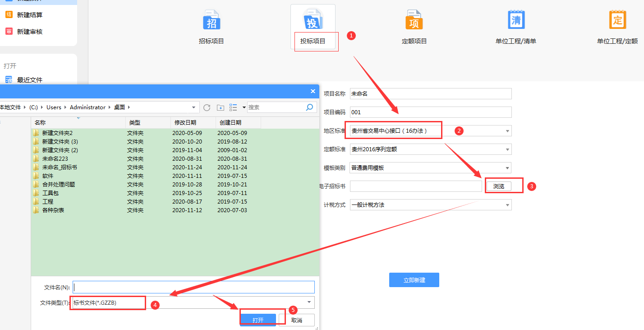Click the 电子招标书 path field
The height and width of the screenshot is (330, 644).
[416, 186]
